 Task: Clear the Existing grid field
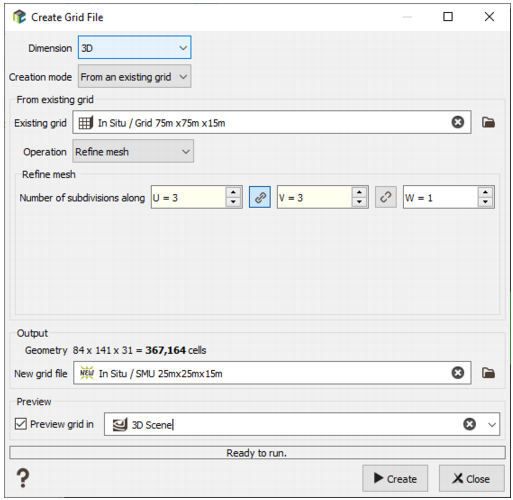click(x=458, y=122)
